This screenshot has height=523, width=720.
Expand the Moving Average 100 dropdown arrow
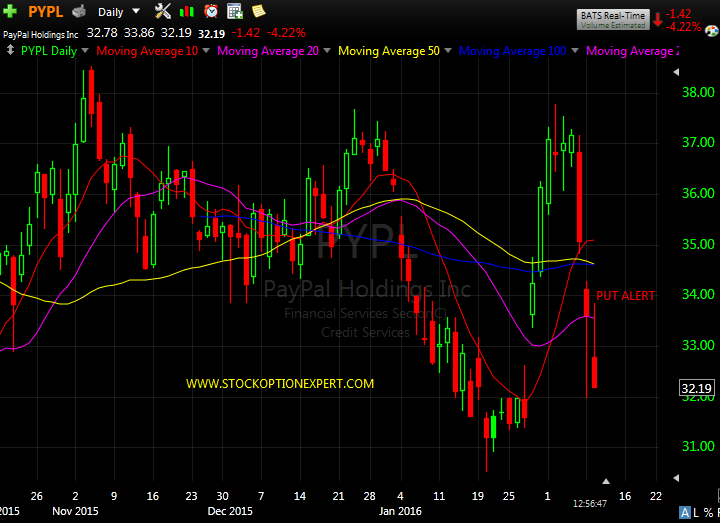coord(575,51)
